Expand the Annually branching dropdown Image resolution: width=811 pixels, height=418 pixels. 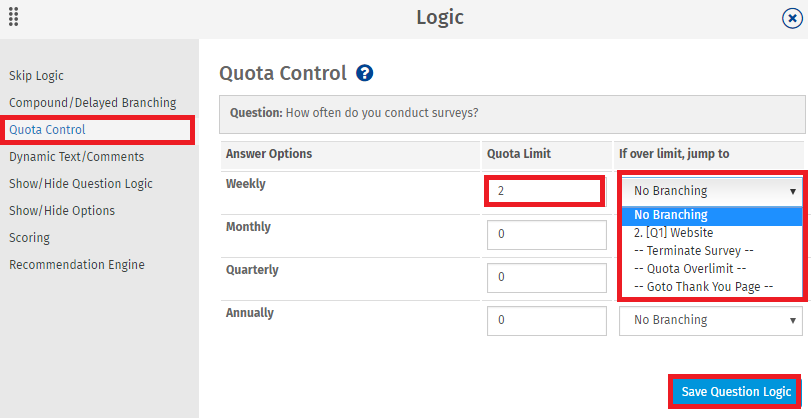[711, 320]
